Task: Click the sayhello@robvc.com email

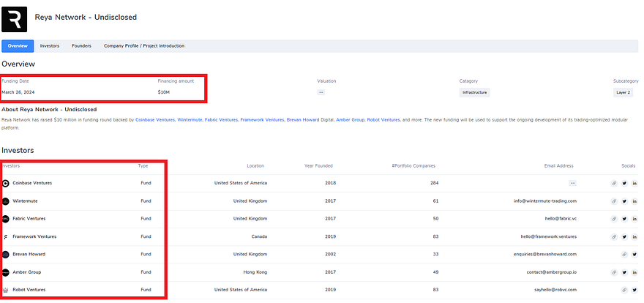Action: [555, 290]
